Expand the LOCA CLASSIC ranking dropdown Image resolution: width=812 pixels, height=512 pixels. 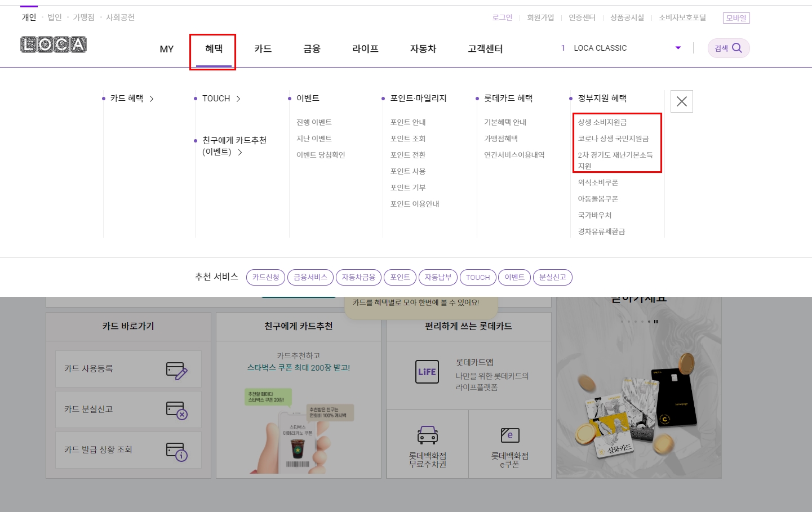tap(678, 48)
